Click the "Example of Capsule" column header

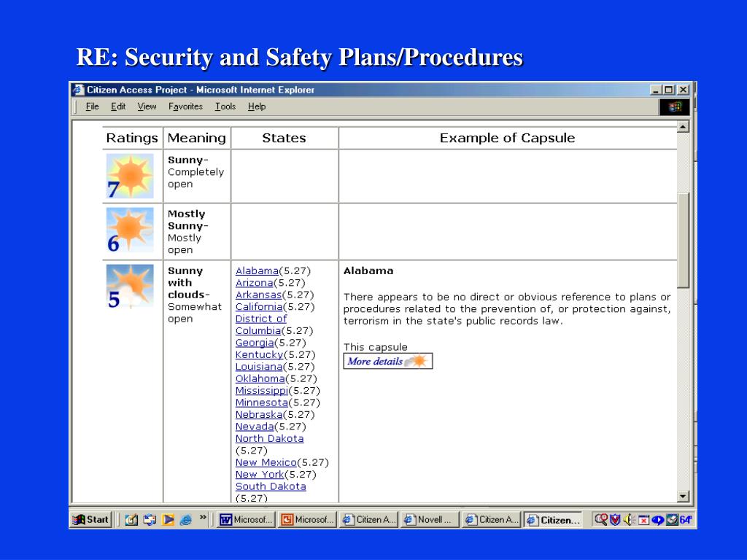[508, 138]
